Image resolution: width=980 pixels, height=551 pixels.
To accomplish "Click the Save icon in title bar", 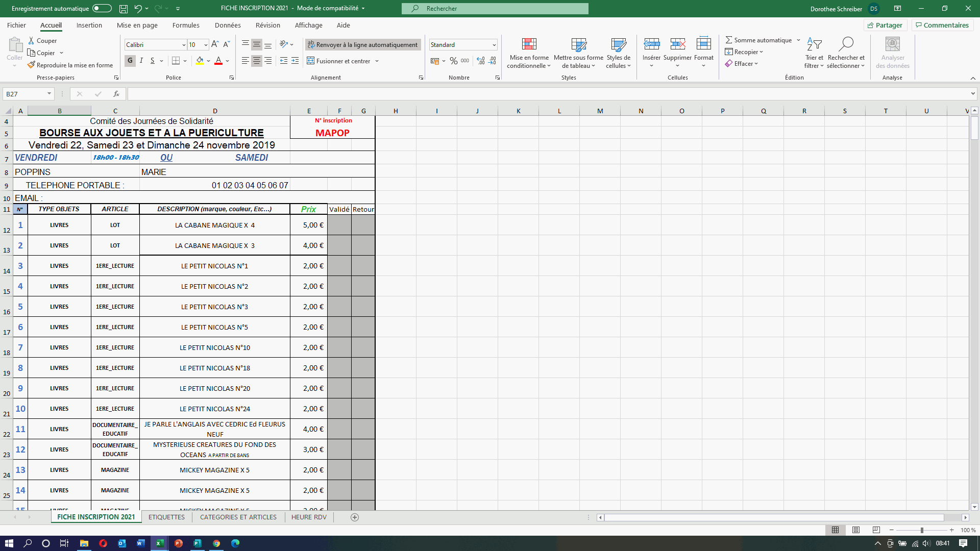I will click(x=123, y=9).
